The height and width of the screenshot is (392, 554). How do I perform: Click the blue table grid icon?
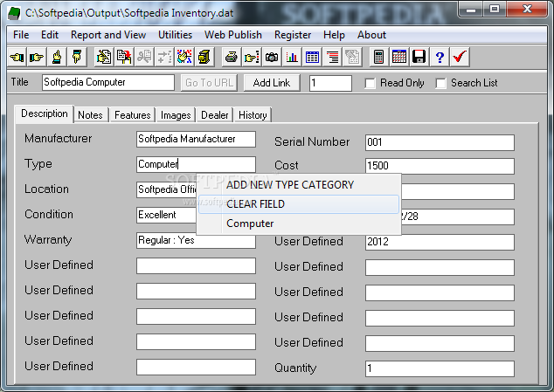pyautogui.click(x=312, y=57)
